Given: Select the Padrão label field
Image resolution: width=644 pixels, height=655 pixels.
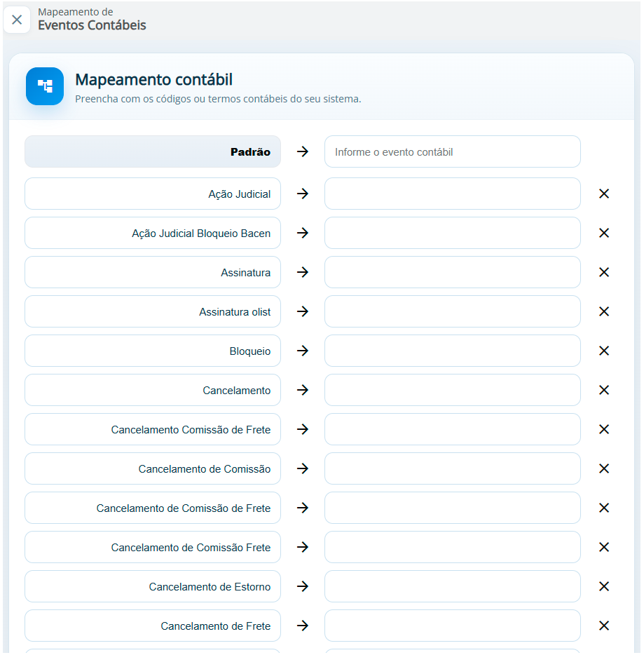Looking at the screenshot, I should [x=153, y=151].
